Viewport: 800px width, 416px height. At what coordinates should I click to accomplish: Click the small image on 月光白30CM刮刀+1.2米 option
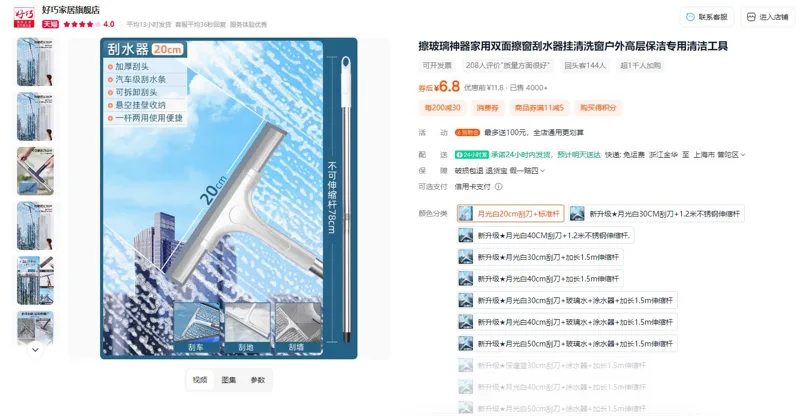click(577, 214)
